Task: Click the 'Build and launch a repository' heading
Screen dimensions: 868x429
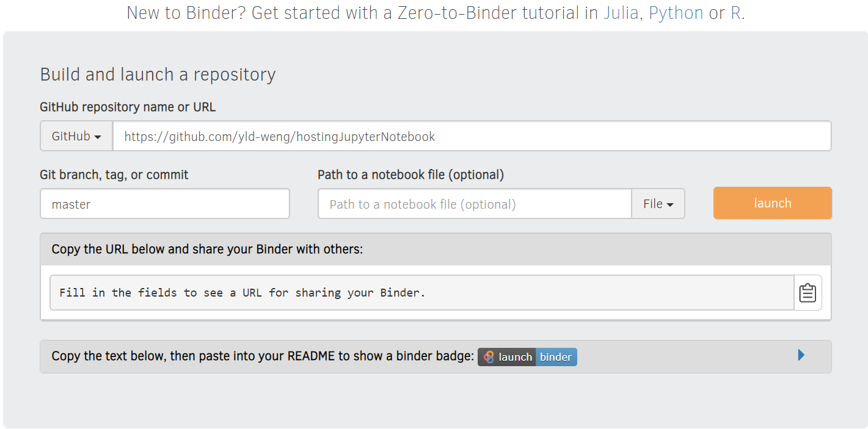Action: point(158,74)
